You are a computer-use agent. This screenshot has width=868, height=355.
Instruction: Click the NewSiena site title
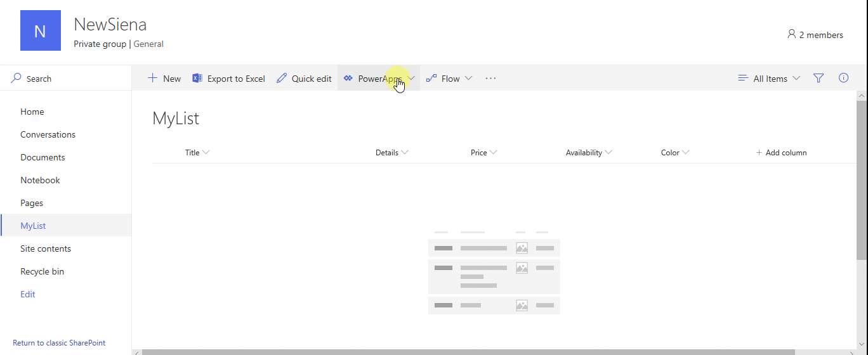[110, 24]
